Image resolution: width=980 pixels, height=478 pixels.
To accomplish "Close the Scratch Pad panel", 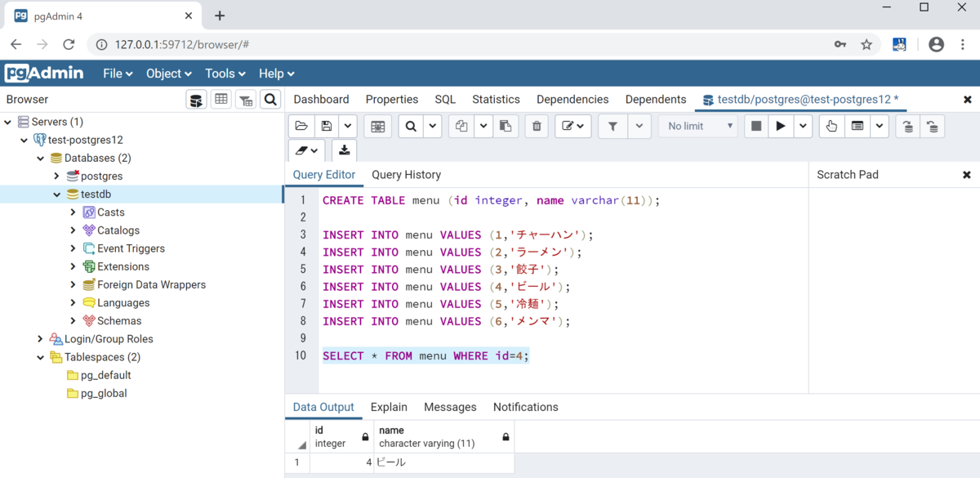I will (x=967, y=175).
